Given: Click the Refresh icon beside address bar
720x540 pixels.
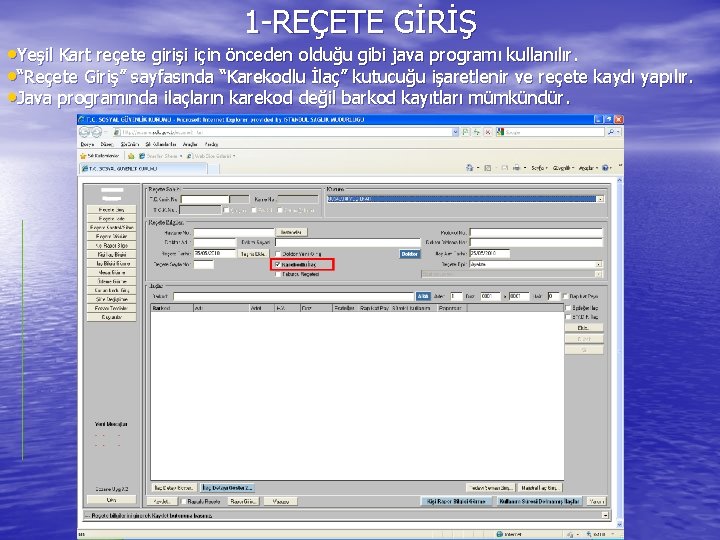Looking at the screenshot, I should (477, 132).
